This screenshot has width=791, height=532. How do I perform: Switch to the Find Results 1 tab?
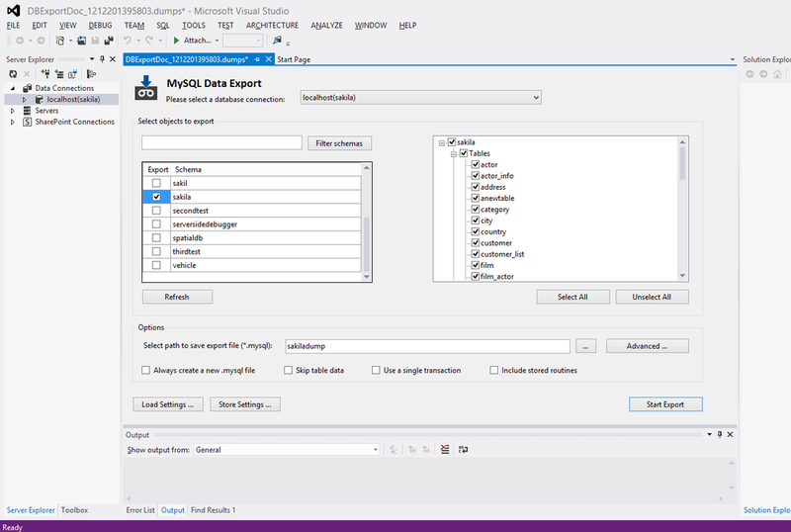pyautogui.click(x=213, y=510)
